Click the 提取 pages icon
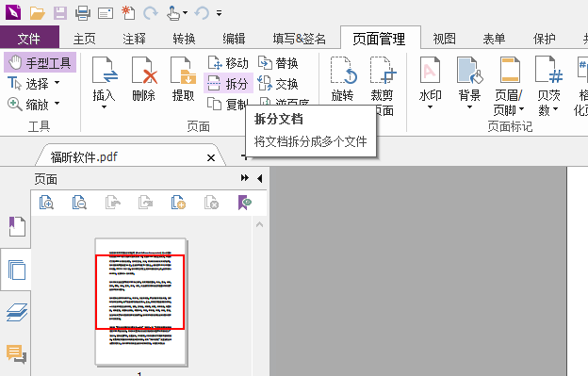Screen dimensions: 588x376 pyautogui.click(x=184, y=71)
